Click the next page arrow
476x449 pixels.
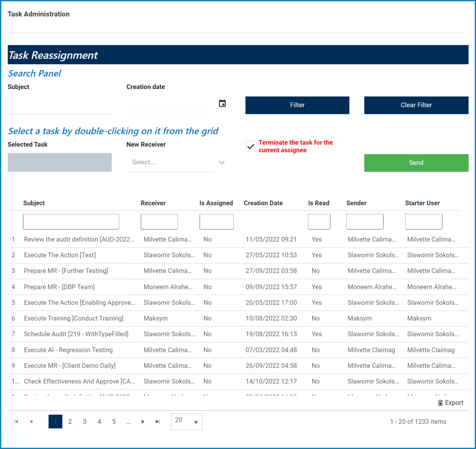pos(143,421)
